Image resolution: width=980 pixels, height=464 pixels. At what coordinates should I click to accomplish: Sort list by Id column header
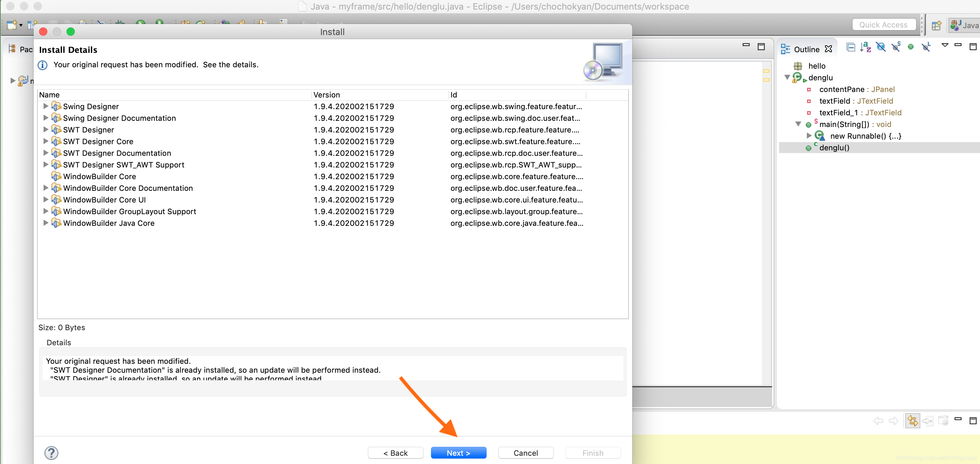click(x=517, y=95)
